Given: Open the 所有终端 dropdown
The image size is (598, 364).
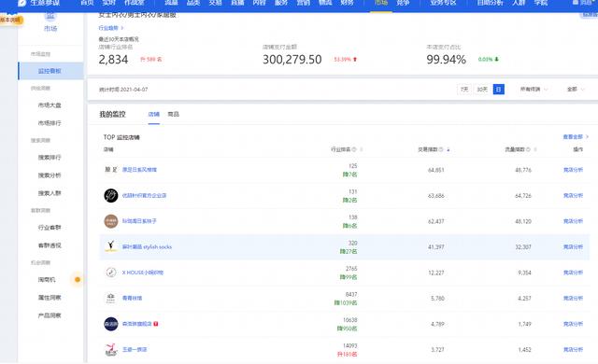Looking at the screenshot, I should point(534,90).
